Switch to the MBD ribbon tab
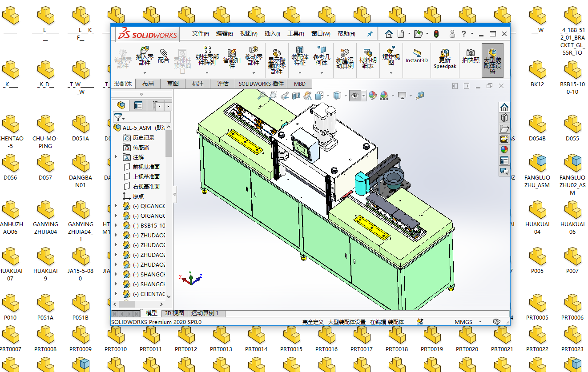The width and height of the screenshot is (588, 372). tap(300, 84)
